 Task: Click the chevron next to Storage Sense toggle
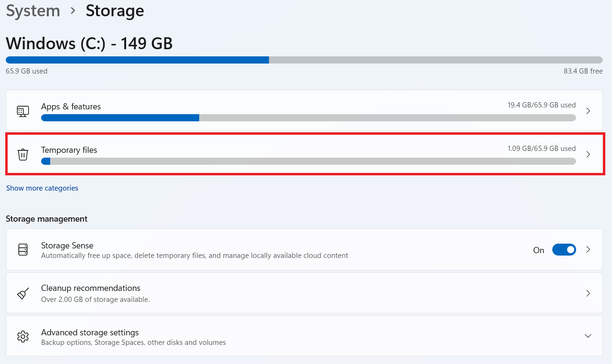tap(588, 249)
